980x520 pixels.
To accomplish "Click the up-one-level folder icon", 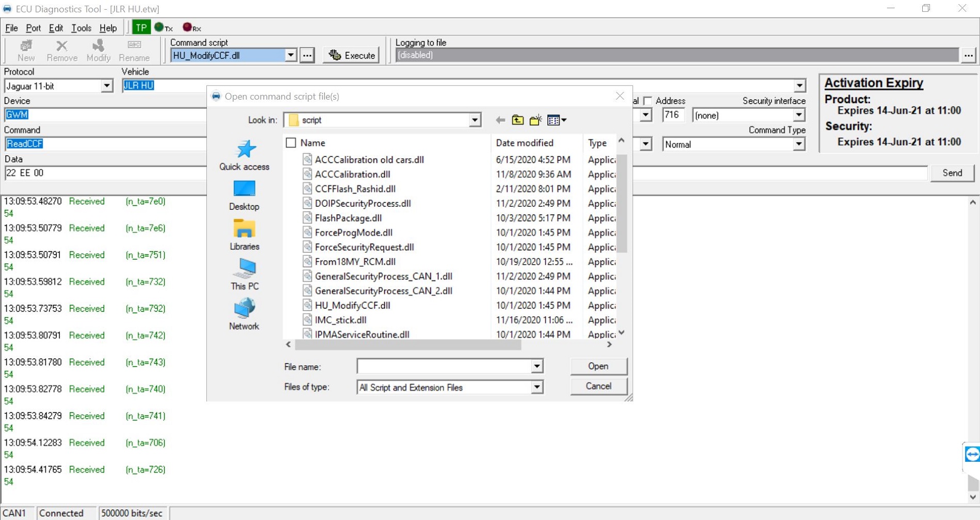I will click(517, 120).
